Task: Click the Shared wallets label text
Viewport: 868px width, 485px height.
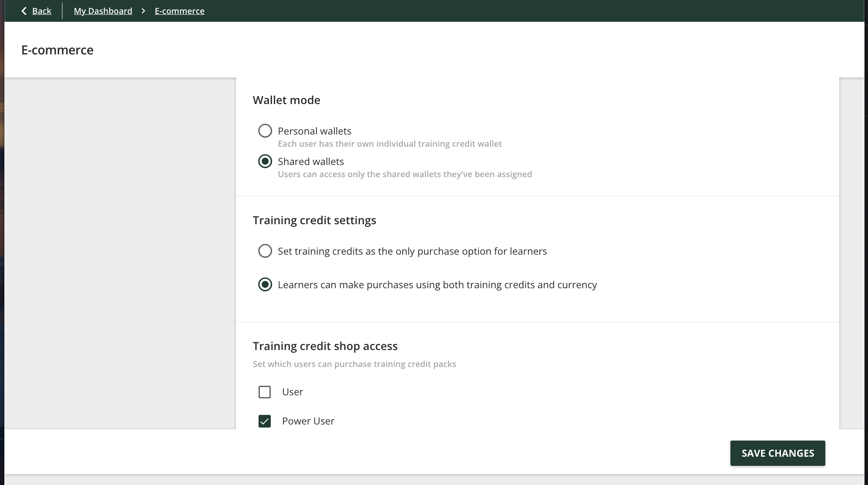Action: point(311,162)
